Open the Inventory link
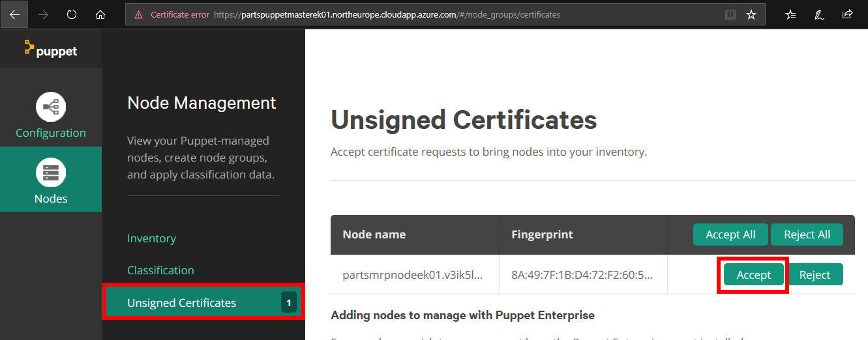This screenshot has width=868, height=340. [151, 238]
